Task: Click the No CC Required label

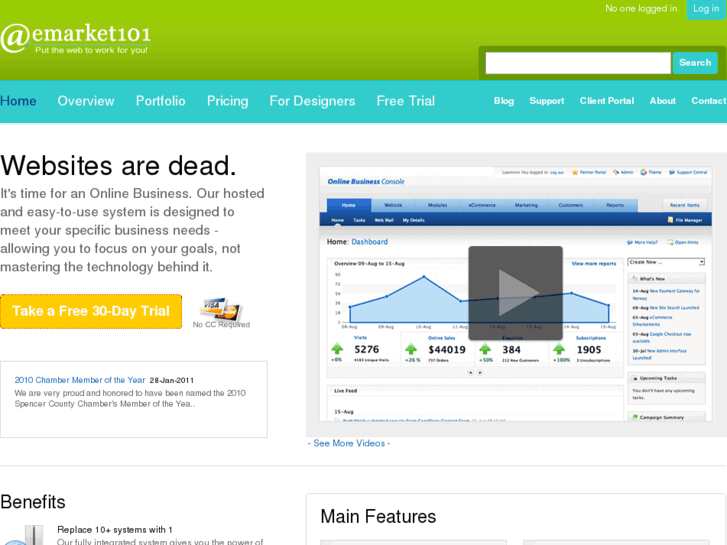Action: tap(221, 325)
